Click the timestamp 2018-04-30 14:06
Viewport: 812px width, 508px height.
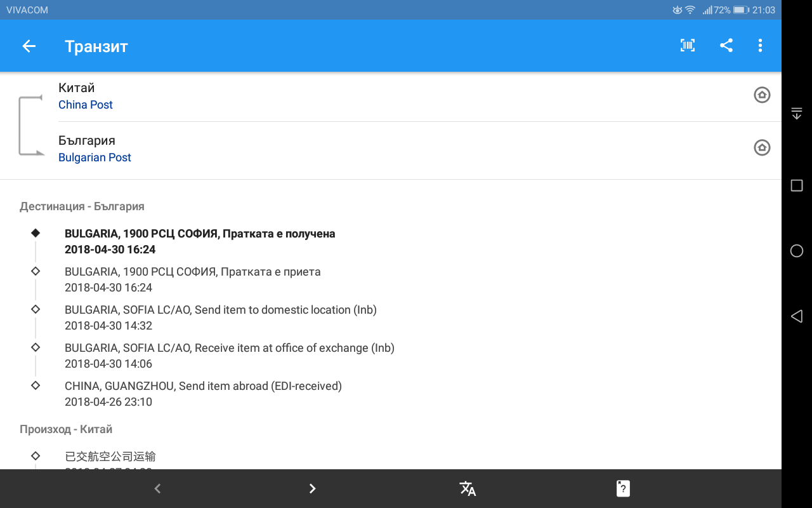(108, 364)
